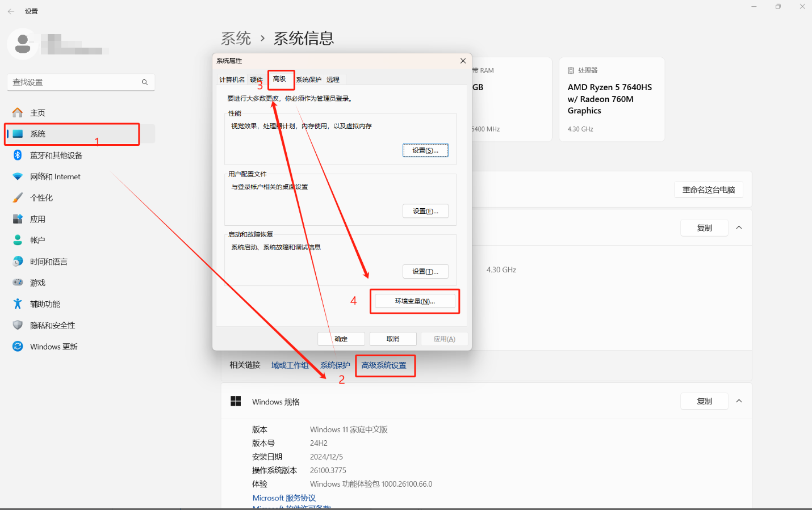The width and height of the screenshot is (812, 510).
Task: Copy device specs with upper 复制 button
Action: click(x=704, y=227)
